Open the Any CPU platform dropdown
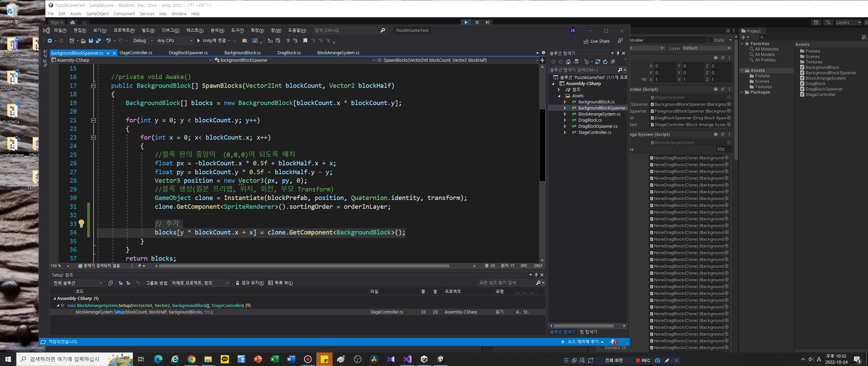868x366 pixels. [175, 41]
